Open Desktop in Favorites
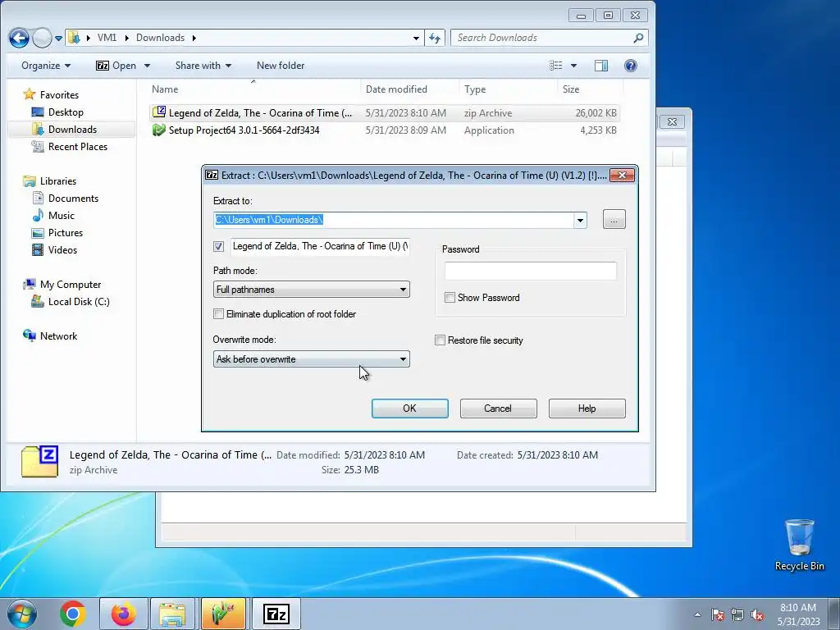This screenshot has height=630, width=840. click(66, 112)
